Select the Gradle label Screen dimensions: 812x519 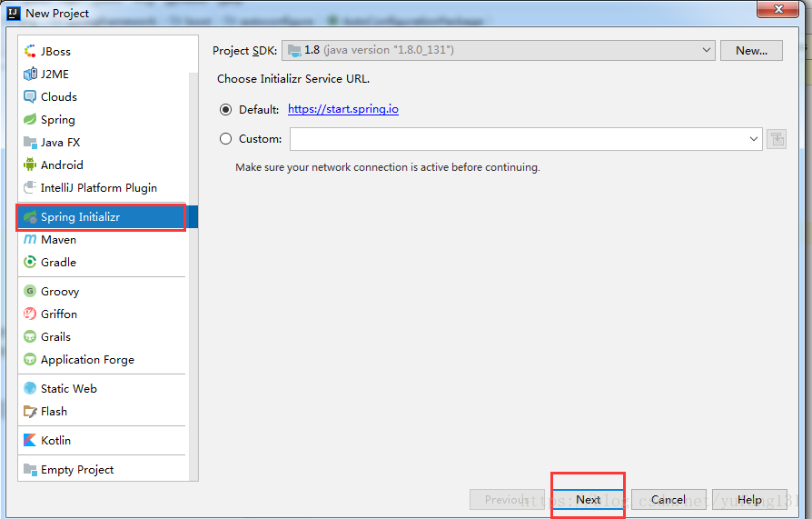(x=58, y=263)
